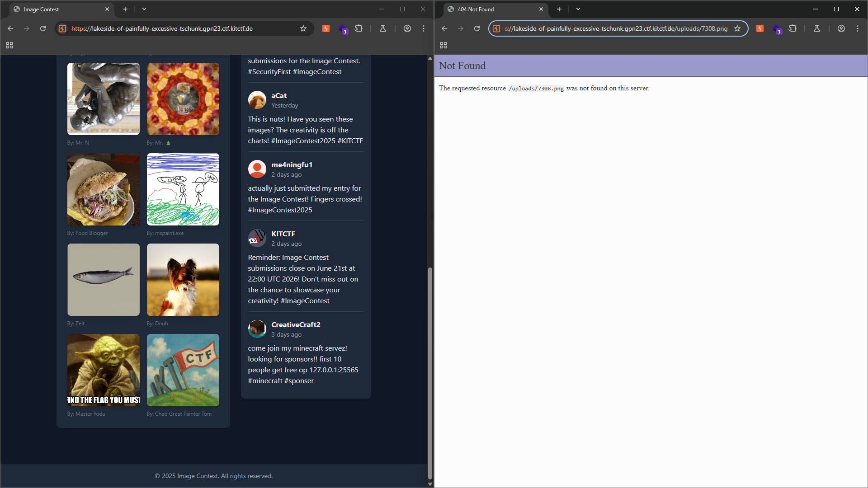The width and height of the screenshot is (868, 488).
Task: Open Chrome Labs flask icon in left window
Action: [x=383, y=28]
